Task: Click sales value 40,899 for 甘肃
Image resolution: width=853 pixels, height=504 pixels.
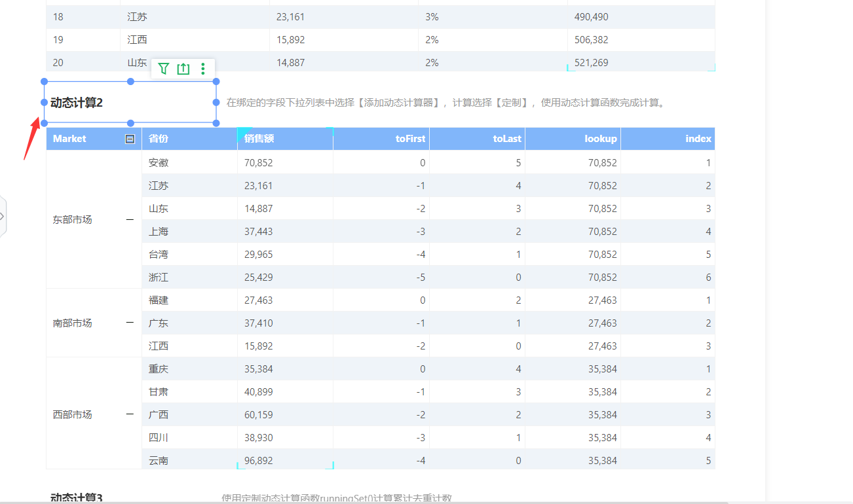Action: 259,391
